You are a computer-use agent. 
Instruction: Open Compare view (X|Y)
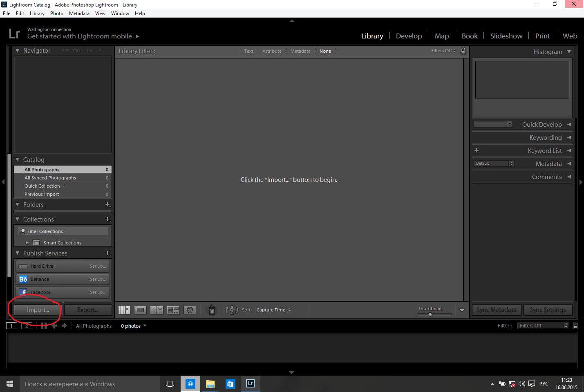pyautogui.click(x=157, y=310)
